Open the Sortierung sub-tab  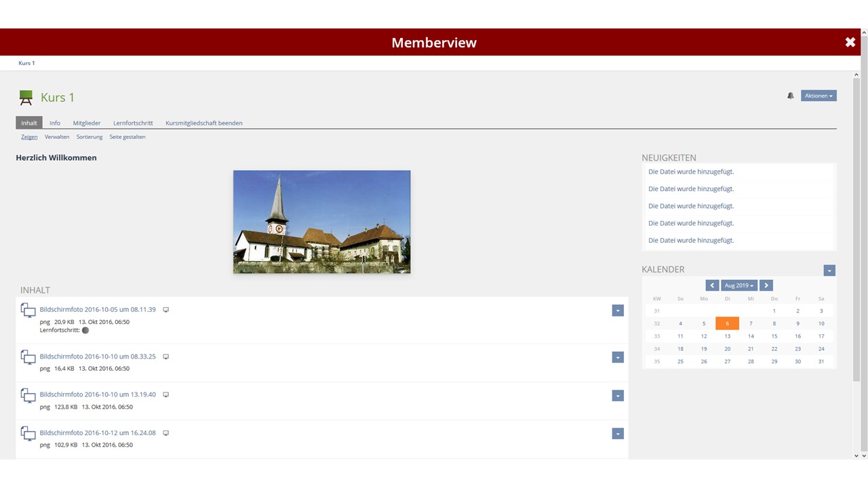click(x=90, y=137)
